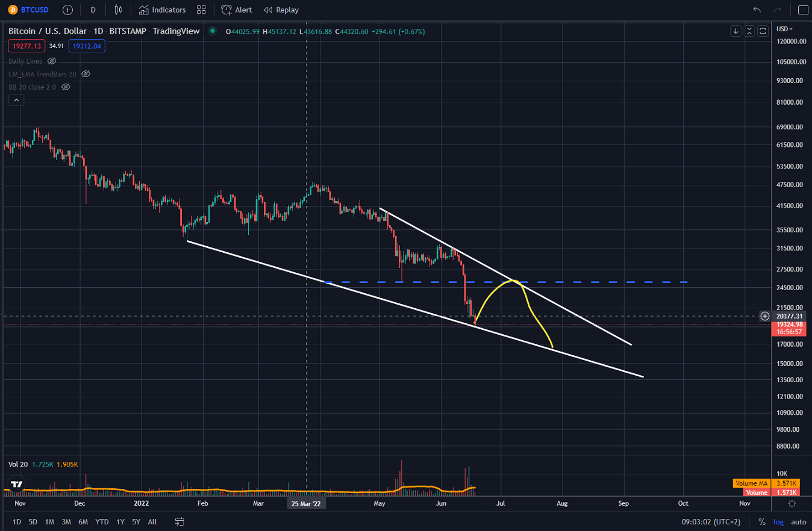Click the 34.91 spread value
This screenshot has width=812, height=531.
[56, 46]
